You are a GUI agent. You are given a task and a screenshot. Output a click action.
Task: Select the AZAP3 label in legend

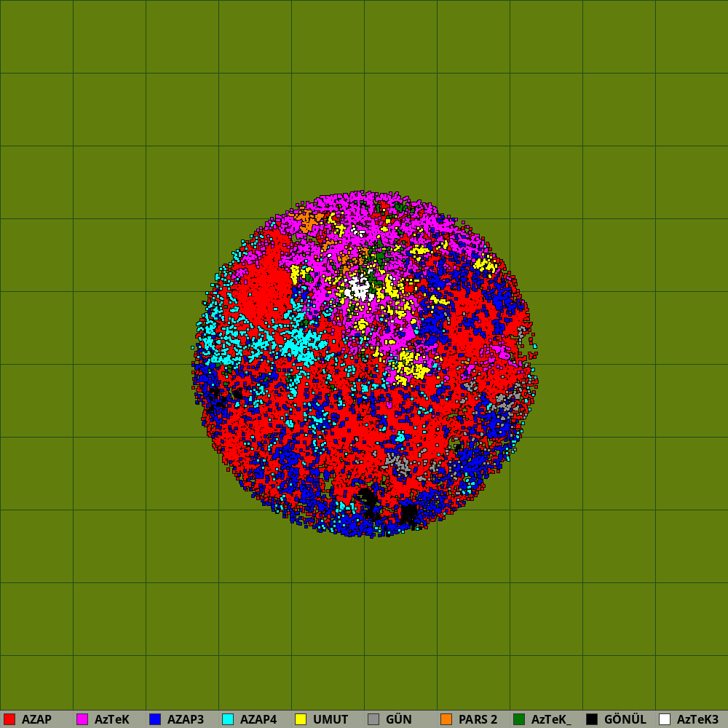185,720
